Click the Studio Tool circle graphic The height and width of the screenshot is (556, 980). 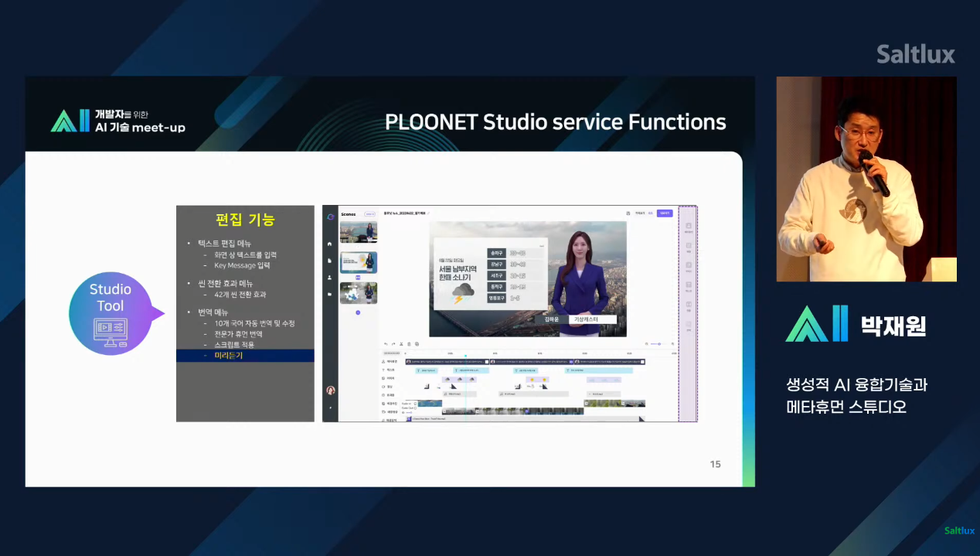111,312
